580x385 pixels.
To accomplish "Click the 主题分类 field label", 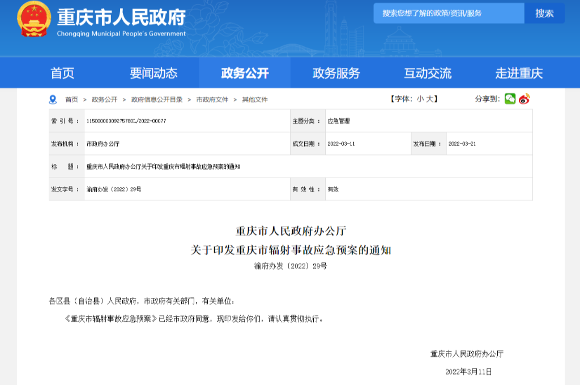I will pos(306,121).
